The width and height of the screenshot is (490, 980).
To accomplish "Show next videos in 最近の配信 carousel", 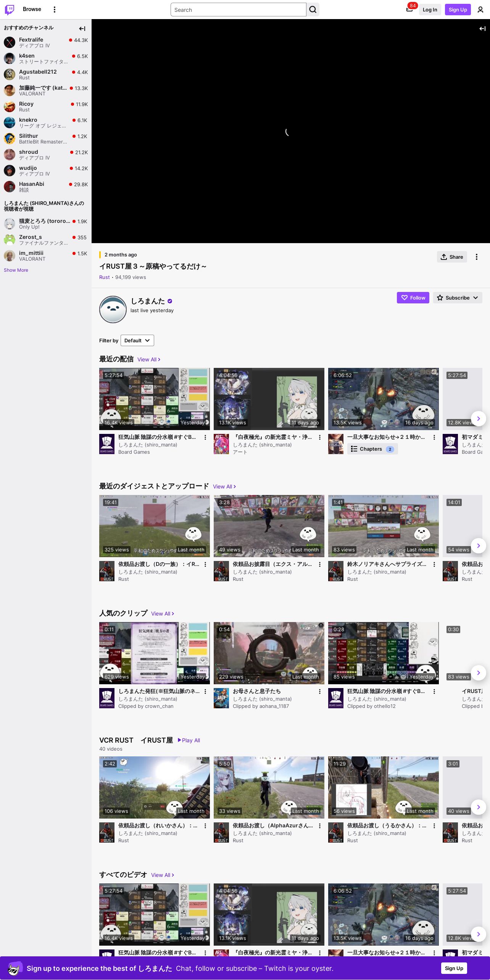I will coord(479,419).
